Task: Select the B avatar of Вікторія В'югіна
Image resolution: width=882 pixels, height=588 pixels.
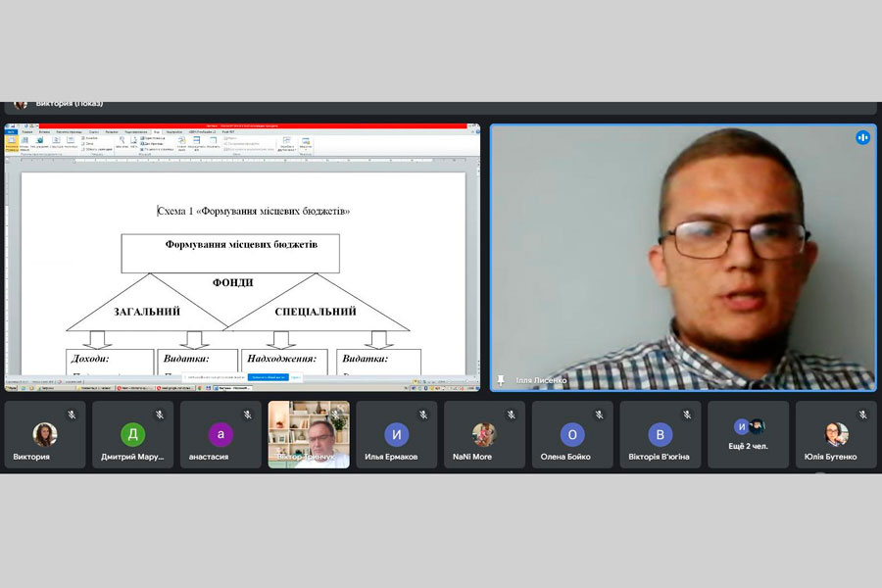Action: point(661,434)
